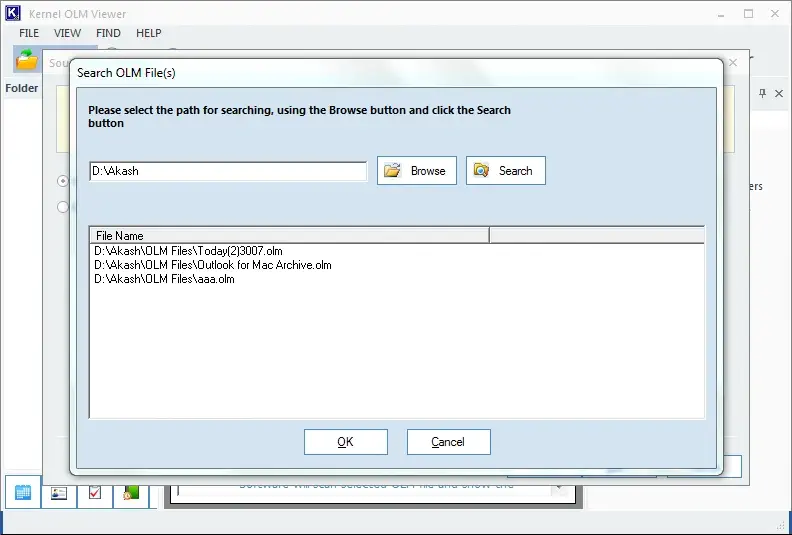This screenshot has width=792, height=535.
Task: Select the second radio button behind dialog
Action: point(63,207)
